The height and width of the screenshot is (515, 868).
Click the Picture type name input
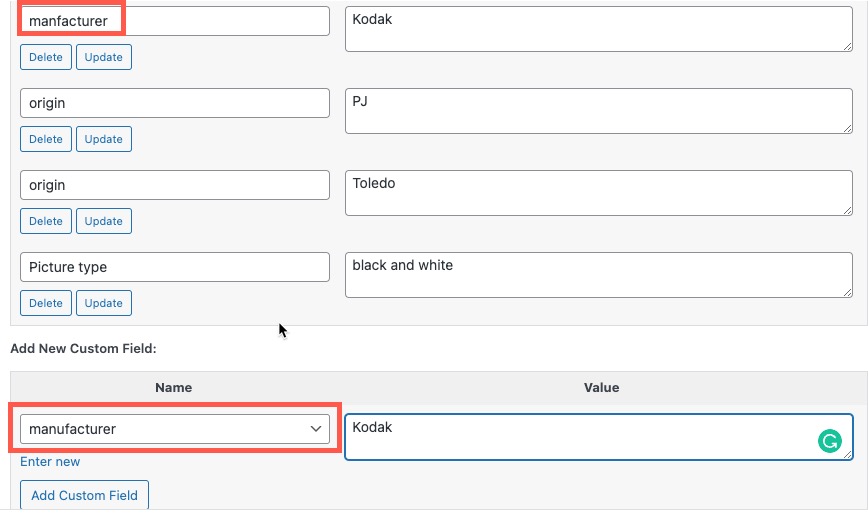pos(175,267)
